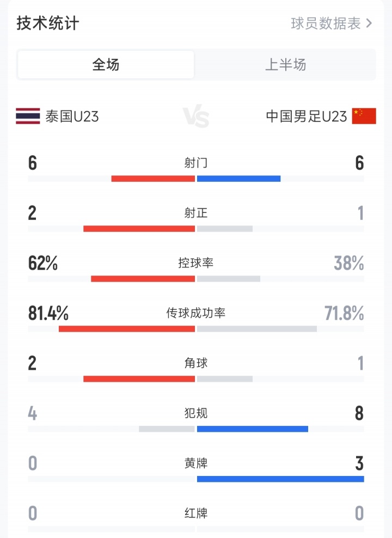Click the 红牌 red card label
This screenshot has width=392, height=538.
click(196, 513)
